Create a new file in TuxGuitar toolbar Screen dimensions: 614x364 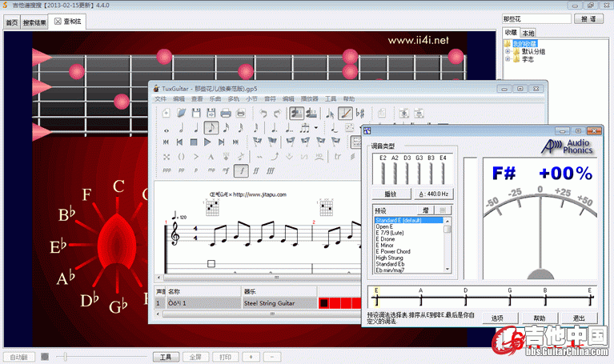tap(166, 114)
